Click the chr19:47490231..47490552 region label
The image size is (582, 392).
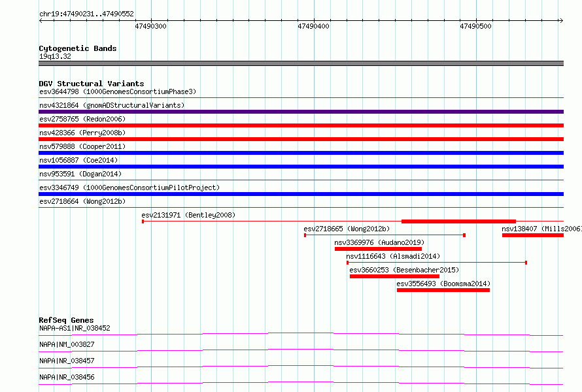pos(86,14)
